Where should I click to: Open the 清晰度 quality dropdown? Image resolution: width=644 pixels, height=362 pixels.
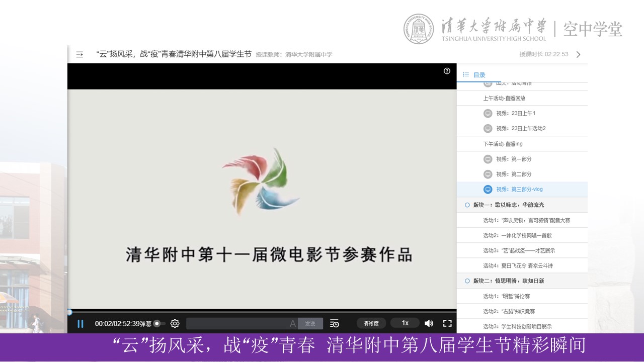coord(371,324)
